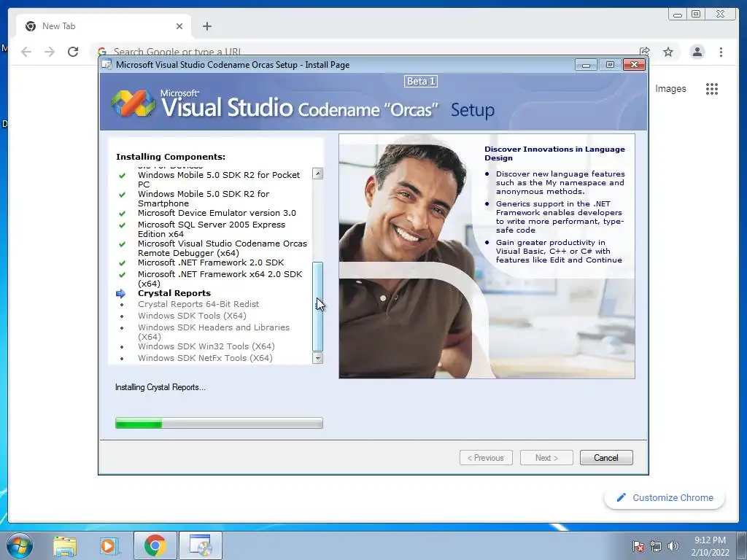Screen dimensions: 747x560
Task: Click the scroll up arrow in component list
Action: click(318, 174)
